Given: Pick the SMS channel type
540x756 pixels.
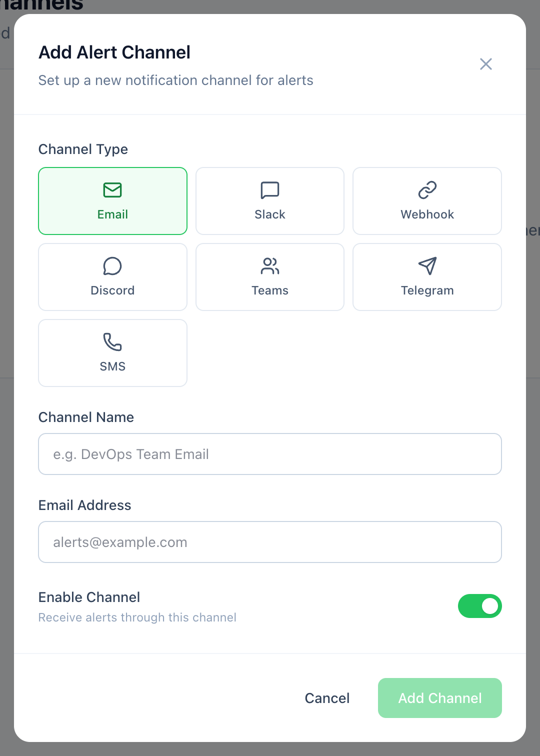Looking at the screenshot, I should click(x=112, y=353).
